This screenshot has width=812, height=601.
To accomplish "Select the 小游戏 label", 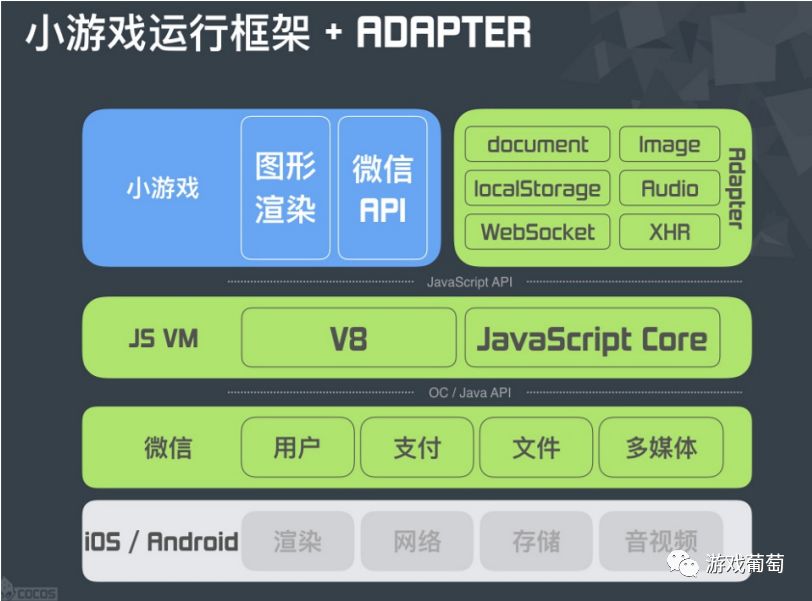I will [x=163, y=187].
